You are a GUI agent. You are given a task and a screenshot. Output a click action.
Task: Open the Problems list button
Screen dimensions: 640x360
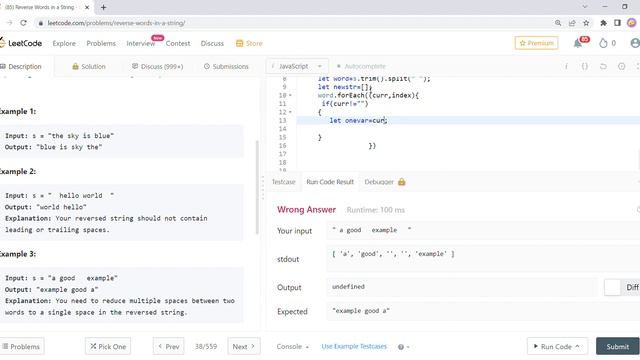22,347
